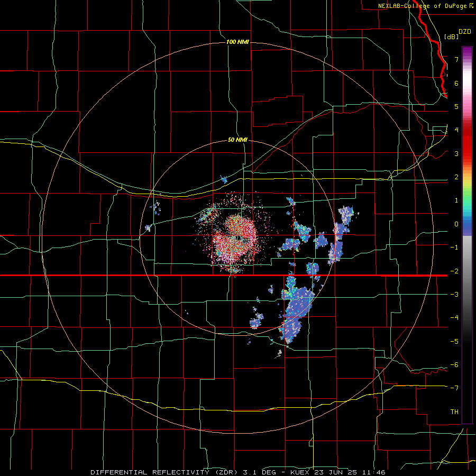Click the 100 NMI range ring label
The height and width of the screenshot is (476, 476).
237,42
